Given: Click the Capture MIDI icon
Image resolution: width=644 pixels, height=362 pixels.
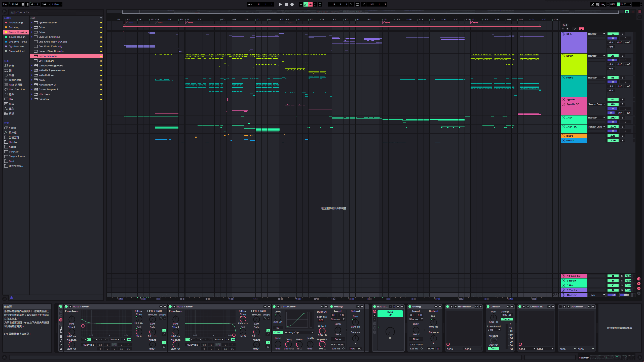Looking at the screenshot, I should (315, 4).
